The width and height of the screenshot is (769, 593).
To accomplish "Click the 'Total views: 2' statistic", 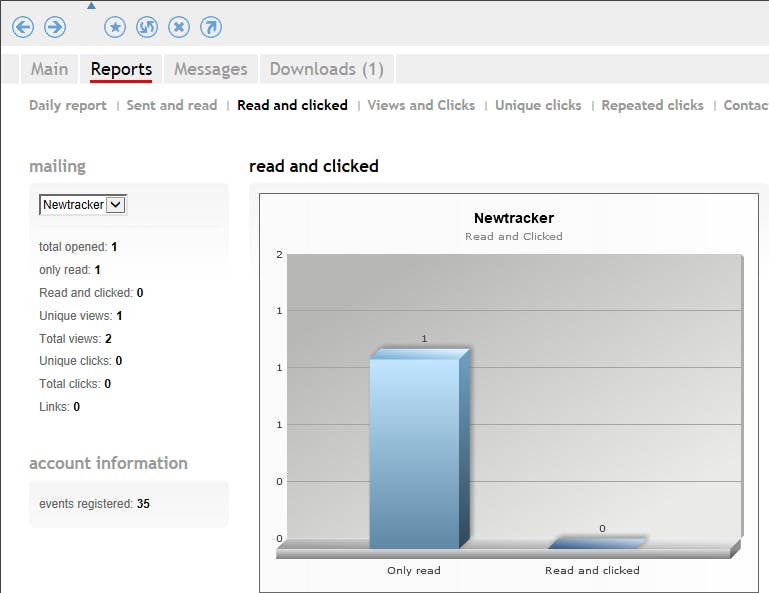I will (76, 338).
